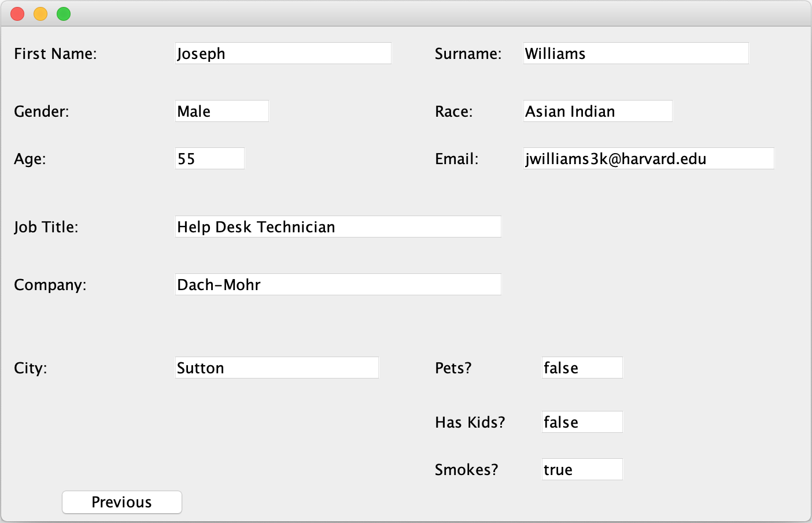This screenshot has width=812, height=523.
Task: Click the Email label text
Action: point(456,158)
